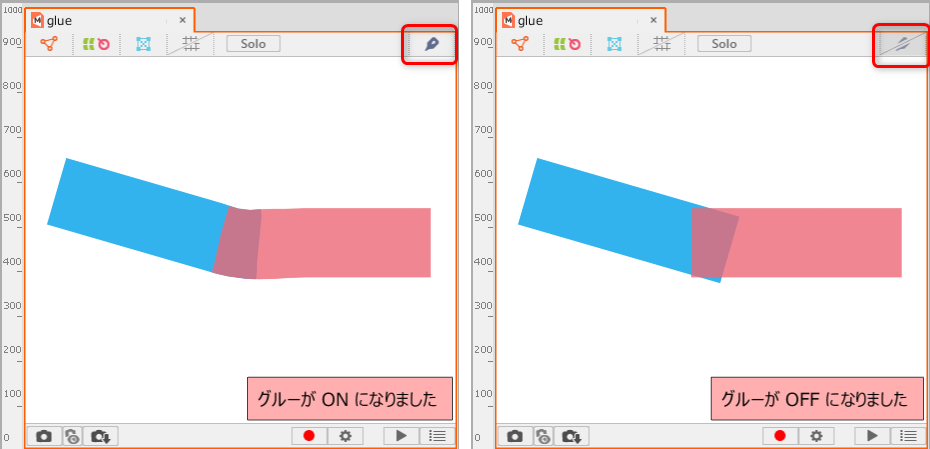Viewport: 930px width, 449px height.
Task: Click the camera with down-arrow icon in right panel
Action: pos(573,436)
